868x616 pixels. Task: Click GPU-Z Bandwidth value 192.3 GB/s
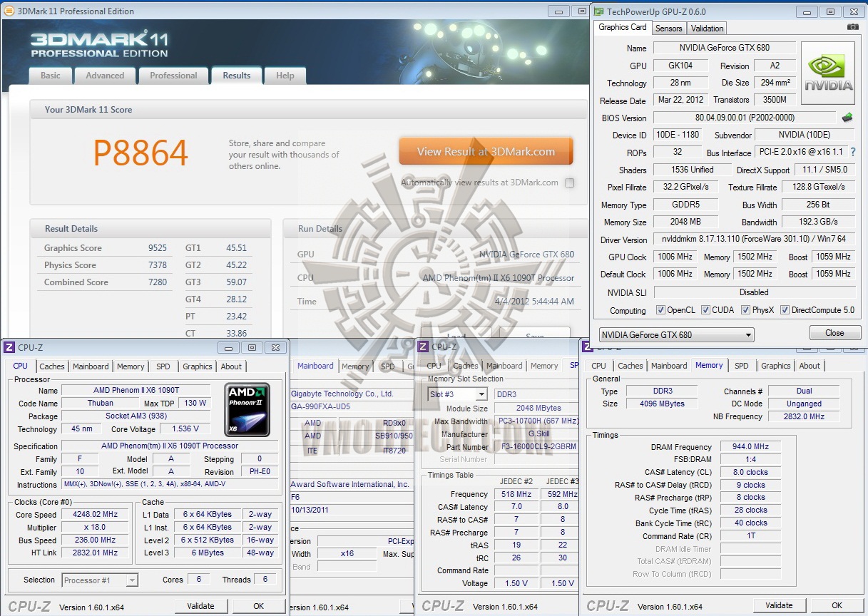[819, 222]
